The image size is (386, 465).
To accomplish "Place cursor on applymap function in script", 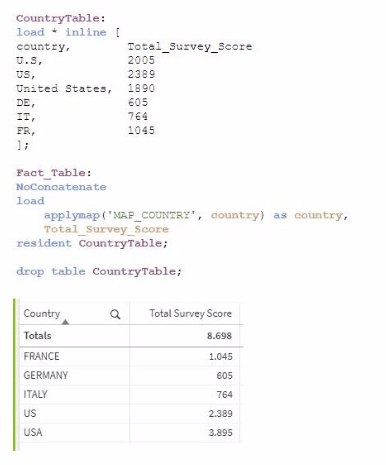I will coord(72,215).
